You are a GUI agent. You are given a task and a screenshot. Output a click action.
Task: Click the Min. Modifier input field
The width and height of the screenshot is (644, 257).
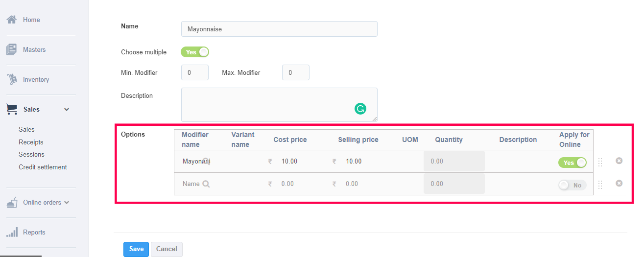(x=194, y=72)
